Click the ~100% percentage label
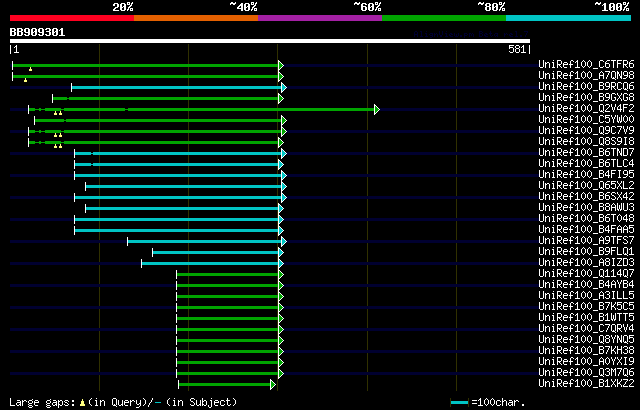The image size is (640, 410). point(611,7)
